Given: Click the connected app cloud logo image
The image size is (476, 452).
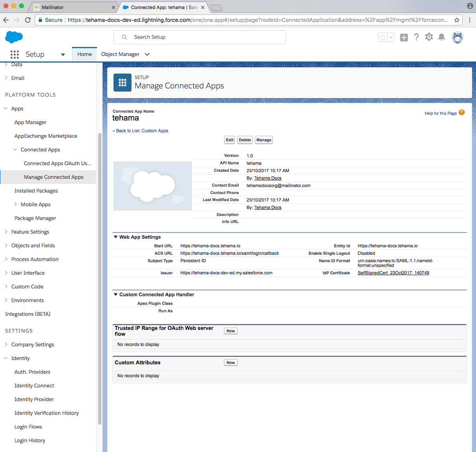Looking at the screenshot, I should [153, 186].
